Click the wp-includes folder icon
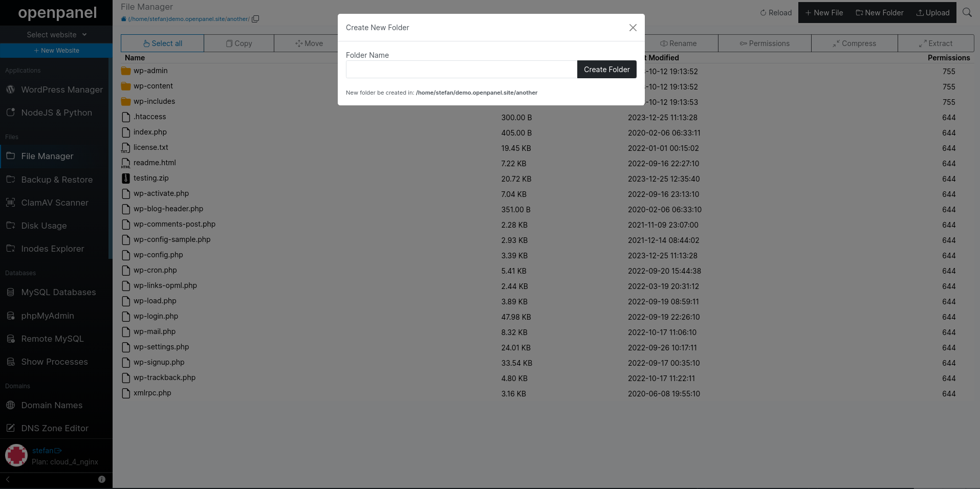The image size is (980, 489). point(126,101)
